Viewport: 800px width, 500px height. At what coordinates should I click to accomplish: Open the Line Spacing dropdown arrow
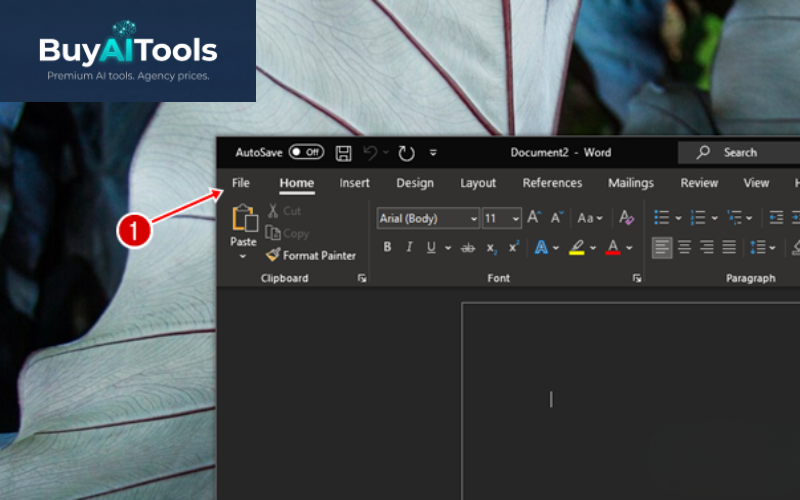pos(772,248)
